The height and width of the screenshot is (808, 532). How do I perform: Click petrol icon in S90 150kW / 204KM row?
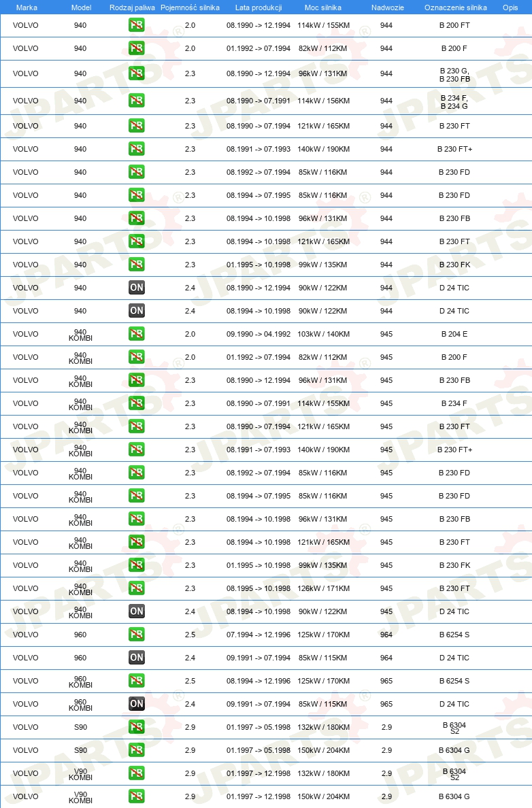click(137, 750)
